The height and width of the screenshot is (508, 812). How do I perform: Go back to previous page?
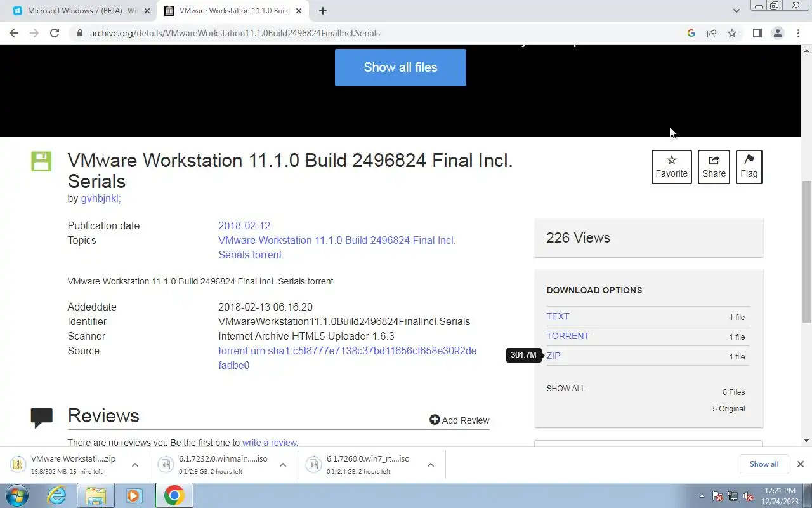click(14, 33)
